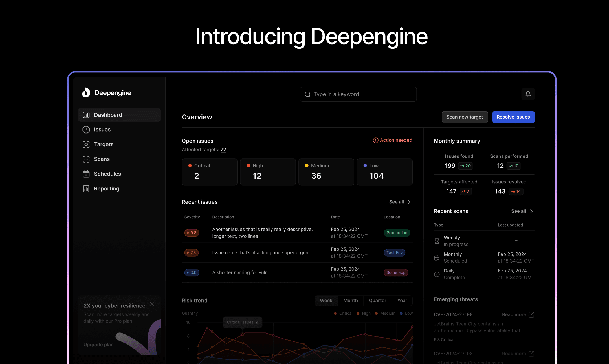Click the Scan new target button

(x=465, y=117)
